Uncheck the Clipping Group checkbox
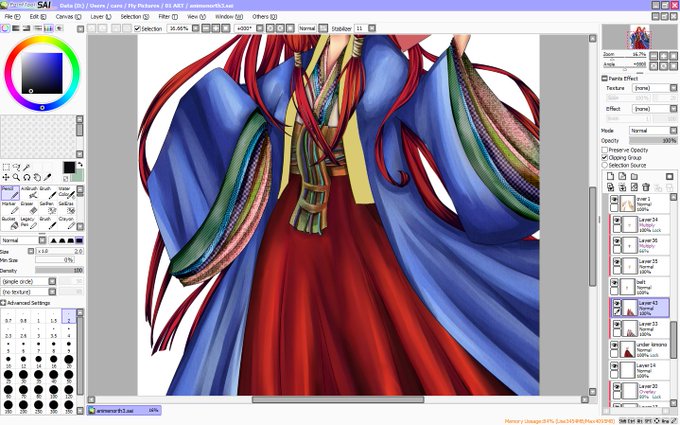The height and width of the screenshot is (425, 680). coord(604,157)
